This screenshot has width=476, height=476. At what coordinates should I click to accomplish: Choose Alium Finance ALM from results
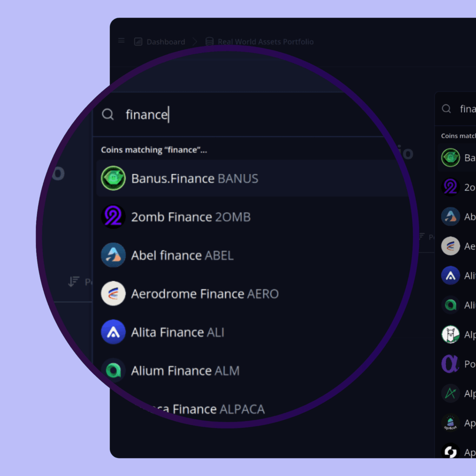click(x=185, y=370)
